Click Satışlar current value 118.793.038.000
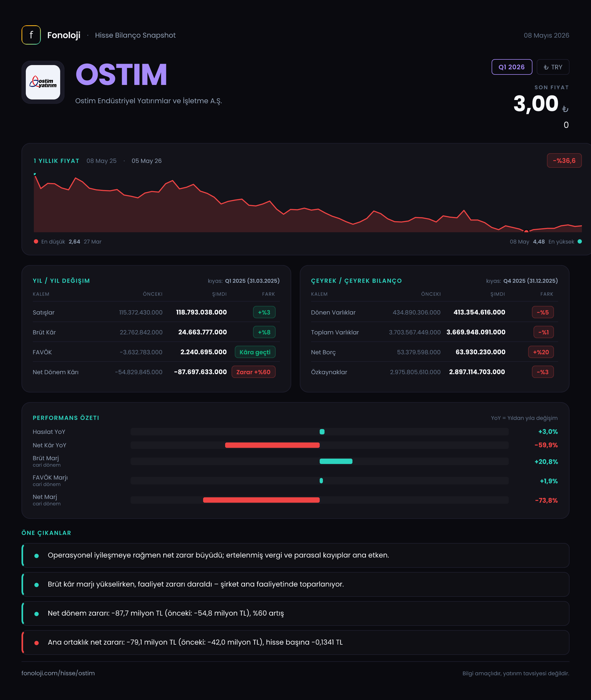Screen dimensions: 591x700 (201, 312)
